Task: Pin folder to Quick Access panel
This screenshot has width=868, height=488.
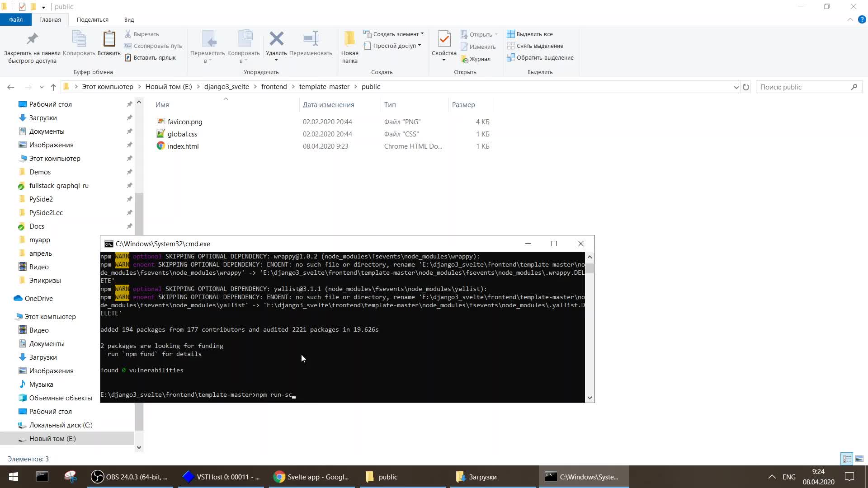Action: [x=32, y=47]
